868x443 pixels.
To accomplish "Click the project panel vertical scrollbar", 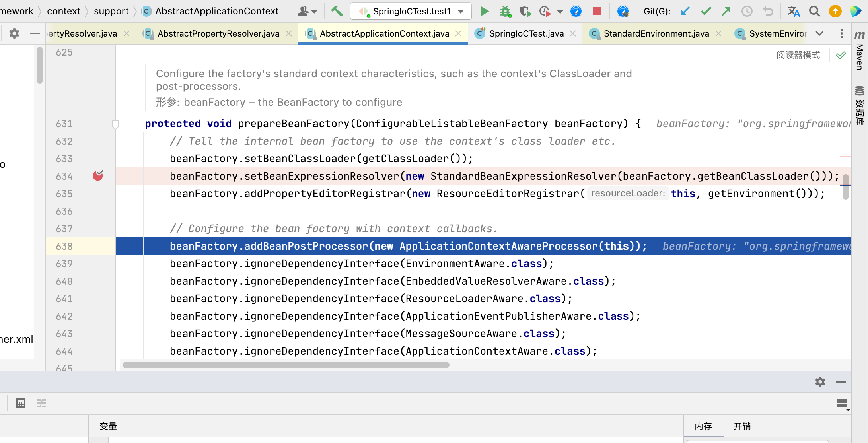I will point(40,65).
